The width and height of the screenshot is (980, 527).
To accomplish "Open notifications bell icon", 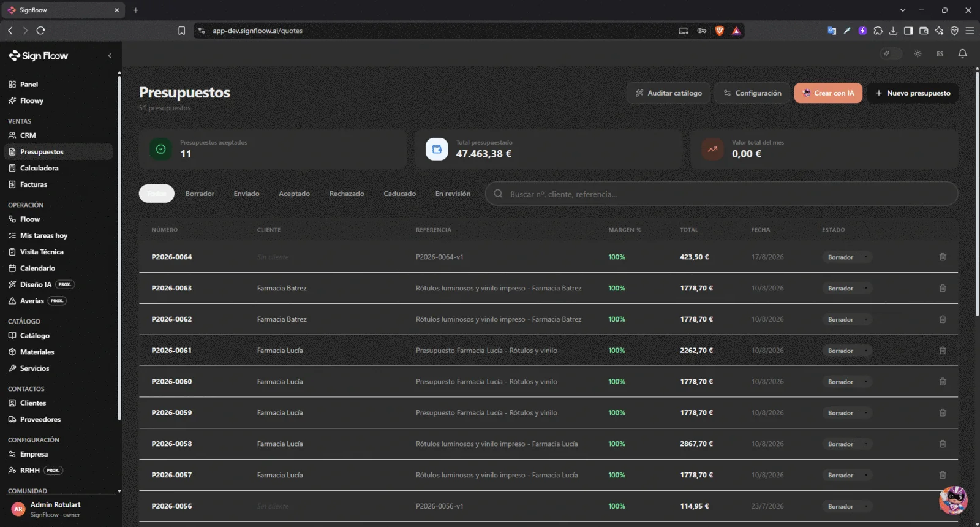I will click(x=962, y=54).
